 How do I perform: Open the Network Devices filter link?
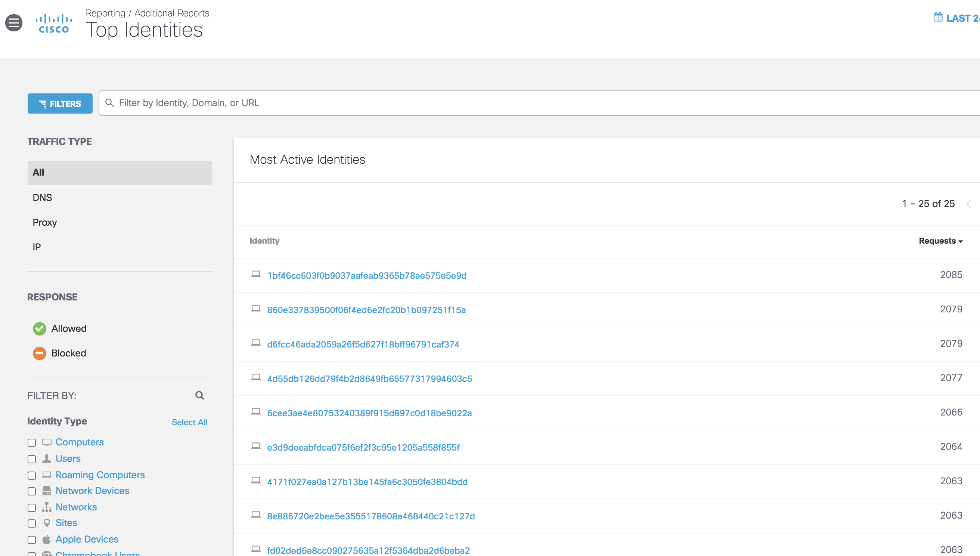(92, 491)
